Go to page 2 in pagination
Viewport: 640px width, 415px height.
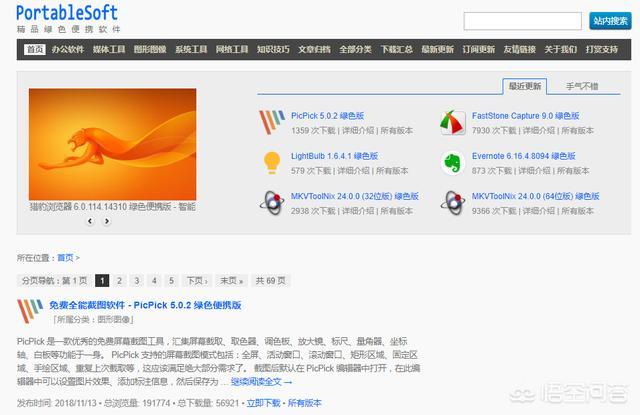pos(119,281)
